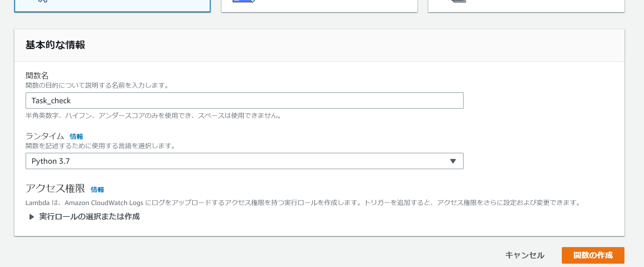This screenshot has height=267, width=644.
Task: Click the 基本的な情報 heading text
Action: coord(55,45)
